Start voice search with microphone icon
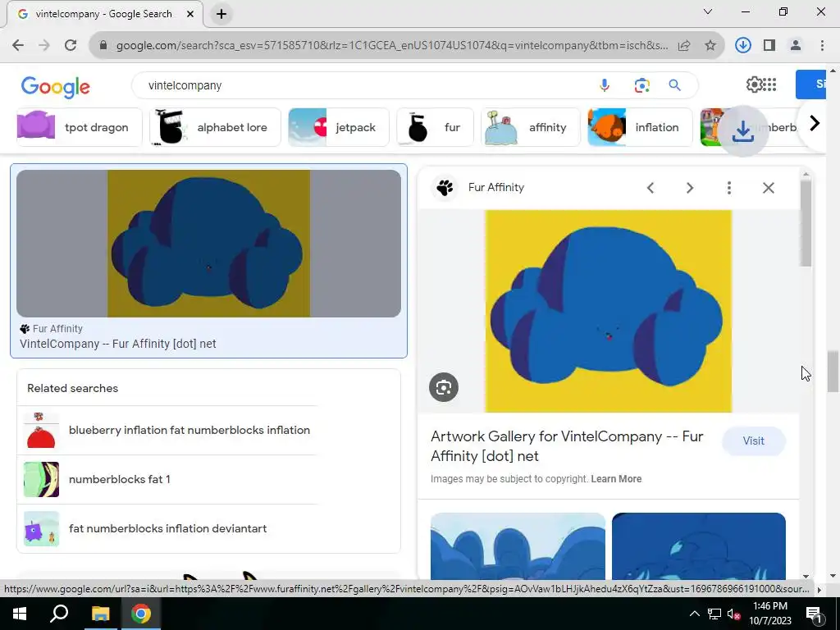 coord(605,85)
